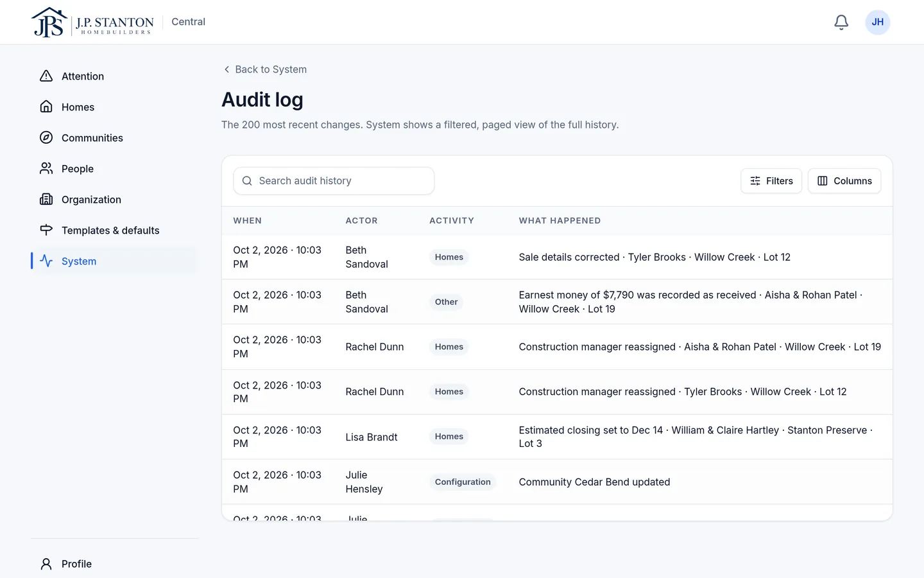Follow the Back to System link
The width and height of the screenshot is (924, 578).
[x=264, y=69]
